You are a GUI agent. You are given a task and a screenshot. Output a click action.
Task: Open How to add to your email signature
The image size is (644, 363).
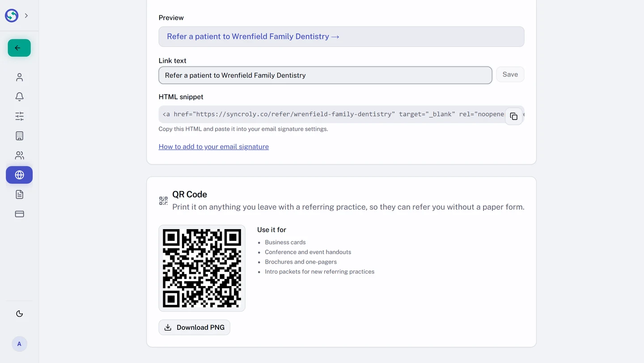(x=214, y=147)
